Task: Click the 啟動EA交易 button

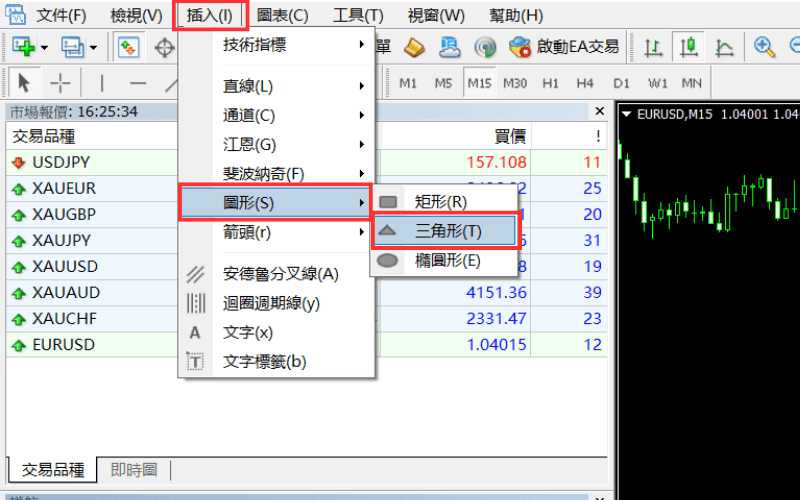Action: click(564, 47)
